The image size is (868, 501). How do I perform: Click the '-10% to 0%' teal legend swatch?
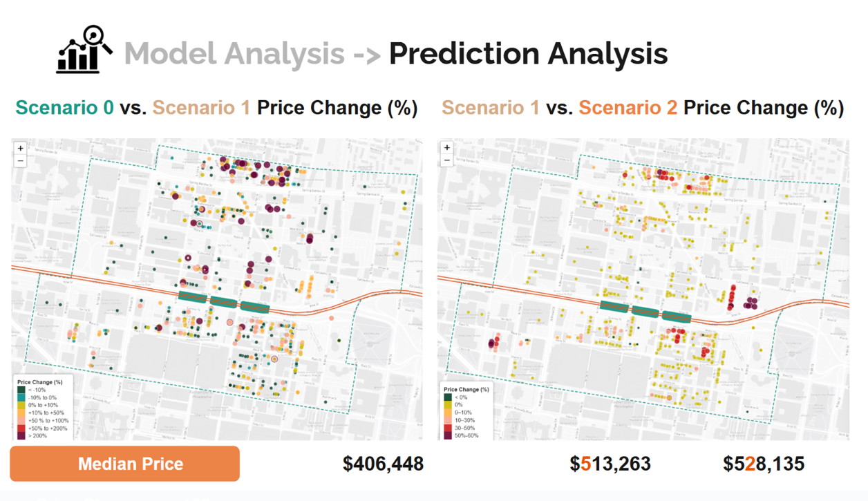[x=21, y=397]
